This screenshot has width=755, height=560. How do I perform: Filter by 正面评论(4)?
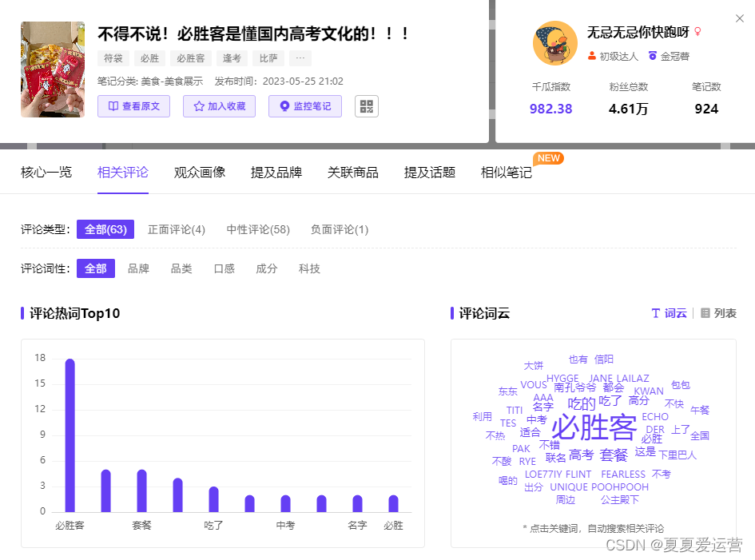(x=177, y=229)
